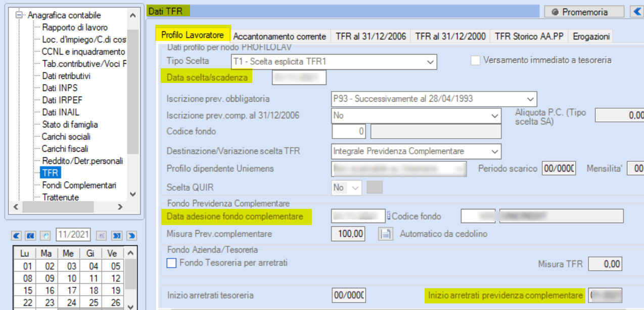
Task: Select Reddito/Detr.personali tree item
Action: (x=82, y=161)
